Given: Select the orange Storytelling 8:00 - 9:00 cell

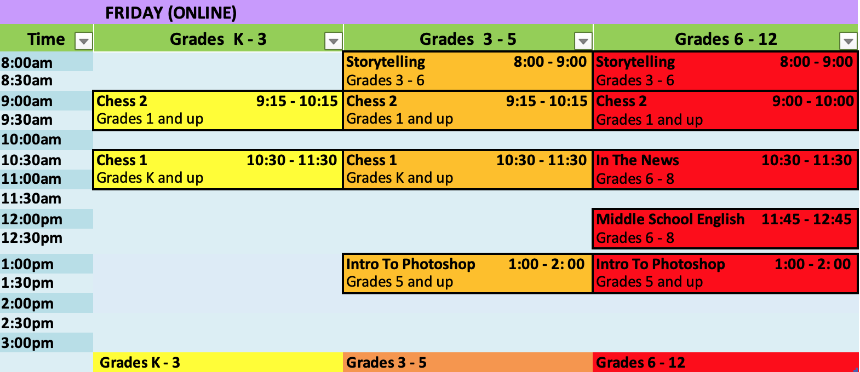Looking at the screenshot, I should [x=467, y=71].
